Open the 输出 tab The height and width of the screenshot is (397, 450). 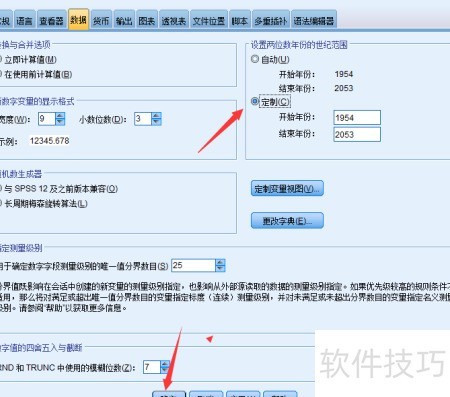click(x=124, y=21)
